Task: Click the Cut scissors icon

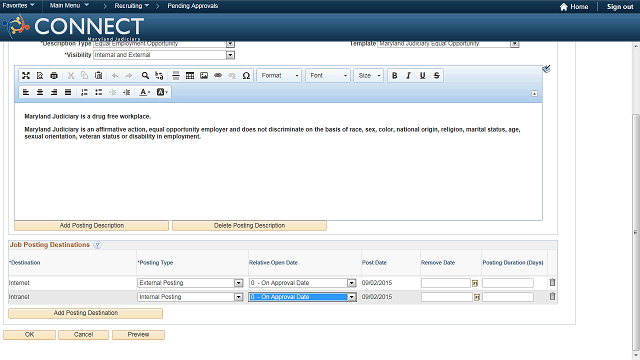Action: point(71,76)
